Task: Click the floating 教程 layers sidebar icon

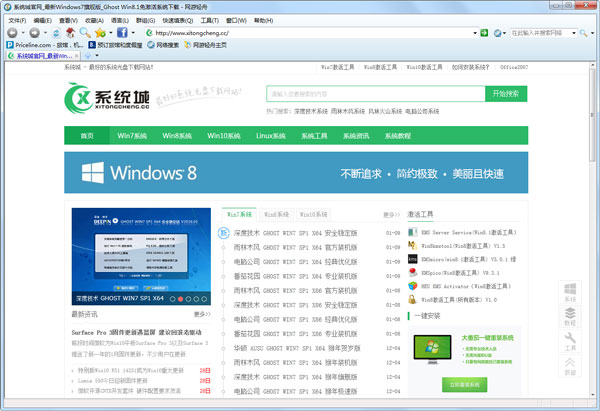Action: coord(570,316)
